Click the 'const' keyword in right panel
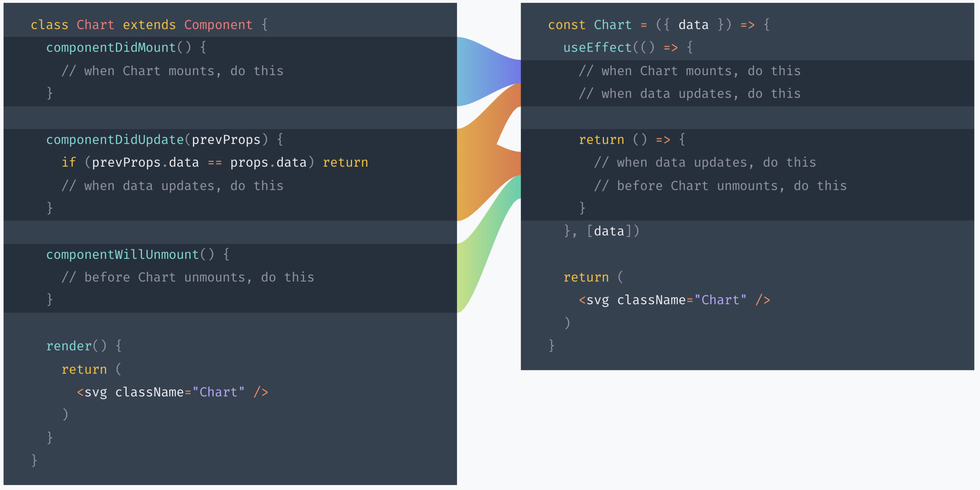This screenshot has width=980, height=490. [x=566, y=25]
